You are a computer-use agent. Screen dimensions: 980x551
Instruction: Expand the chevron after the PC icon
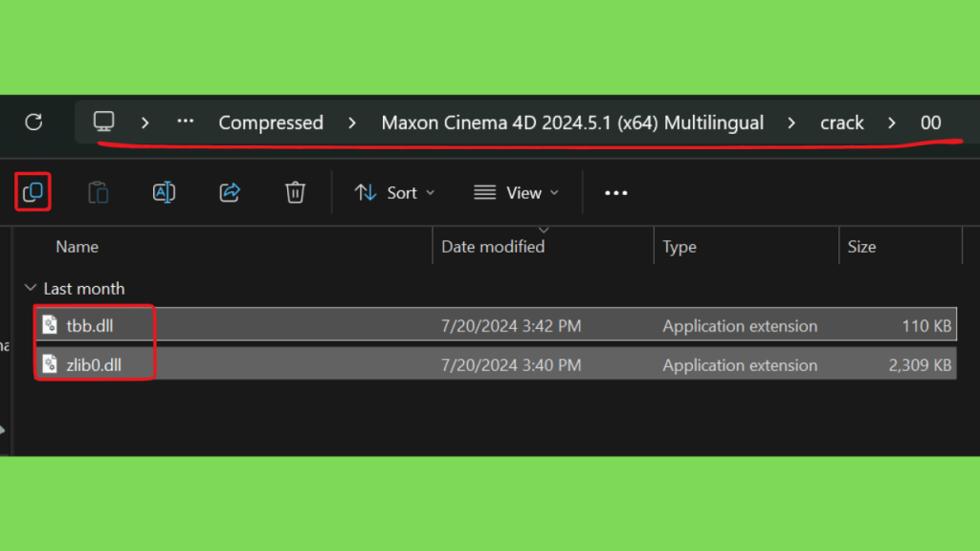point(145,122)
